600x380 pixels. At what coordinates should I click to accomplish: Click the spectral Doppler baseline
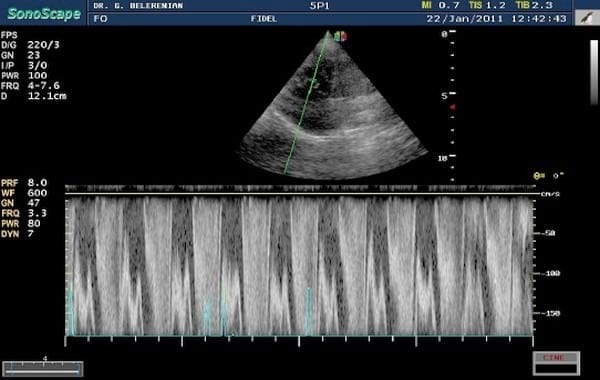point(299,194)
